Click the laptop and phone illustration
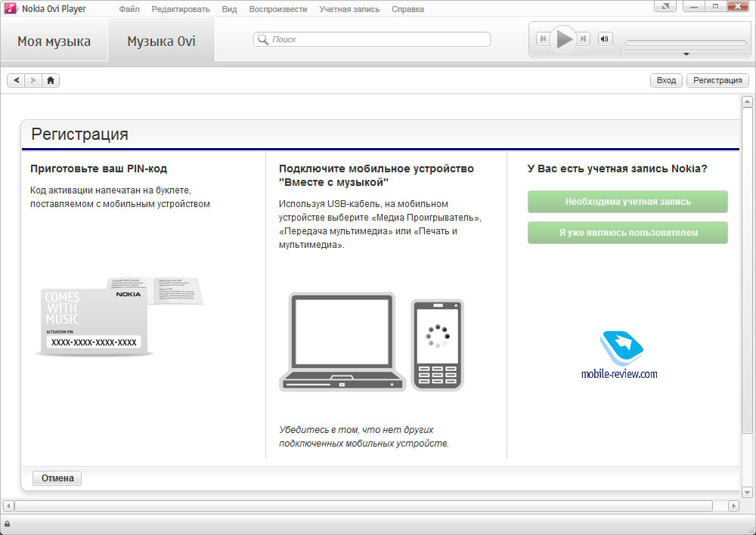 372,342
